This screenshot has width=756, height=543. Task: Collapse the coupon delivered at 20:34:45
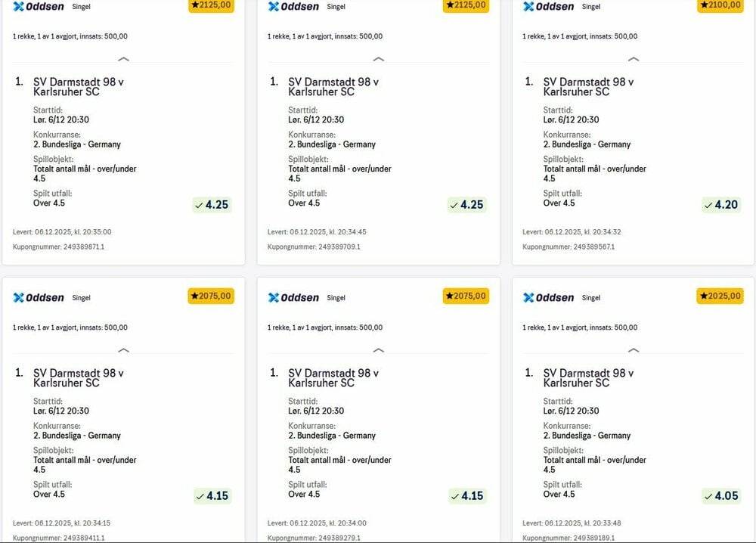[x=379, y=59]
